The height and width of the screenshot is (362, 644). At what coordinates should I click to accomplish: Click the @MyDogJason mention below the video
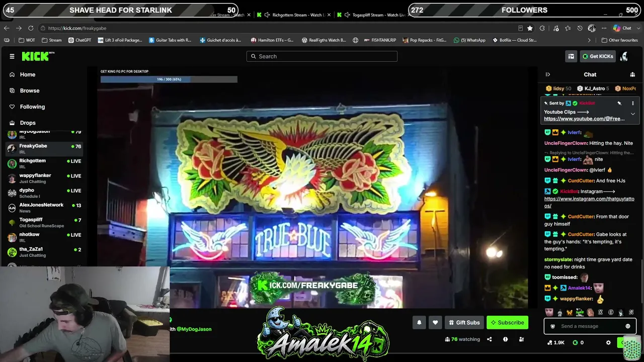(x=194, y=329)
